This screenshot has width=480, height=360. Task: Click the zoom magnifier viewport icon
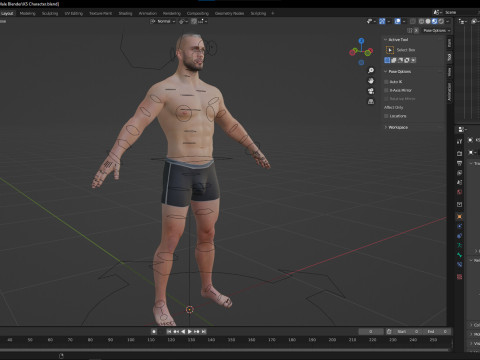pos(371,71)
